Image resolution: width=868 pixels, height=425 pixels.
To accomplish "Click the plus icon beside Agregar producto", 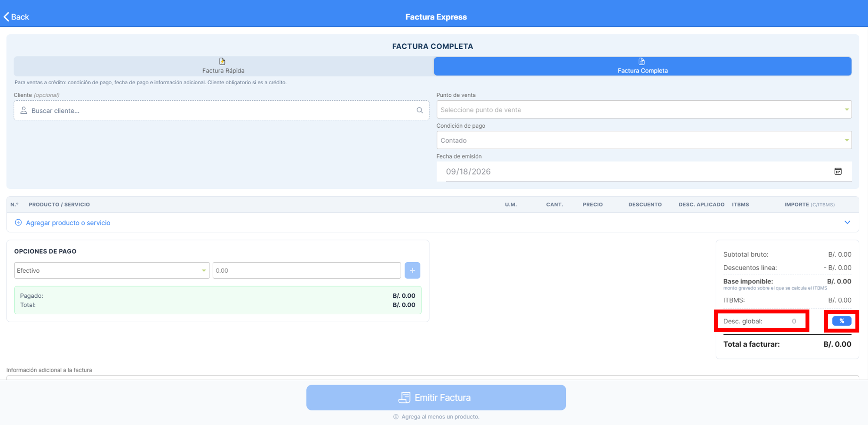I will click(18, 223).
